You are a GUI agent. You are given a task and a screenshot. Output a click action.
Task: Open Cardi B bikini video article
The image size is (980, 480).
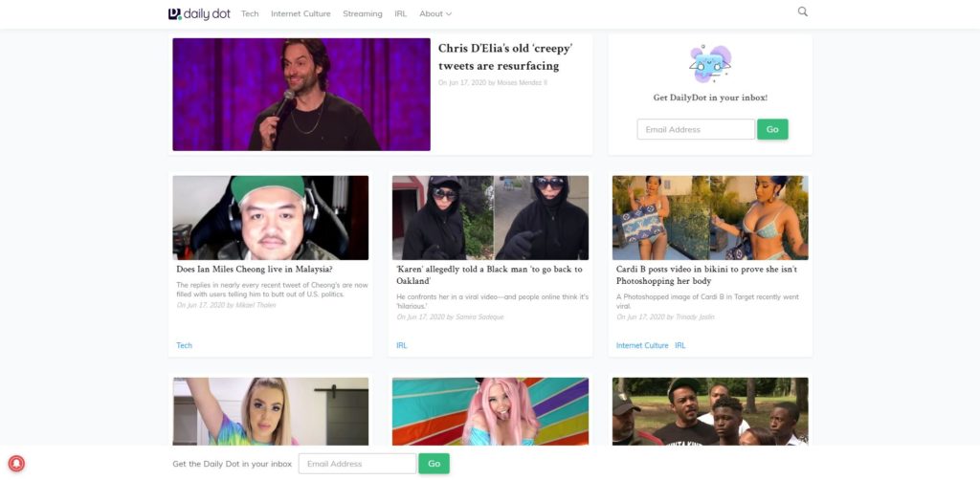709,274
